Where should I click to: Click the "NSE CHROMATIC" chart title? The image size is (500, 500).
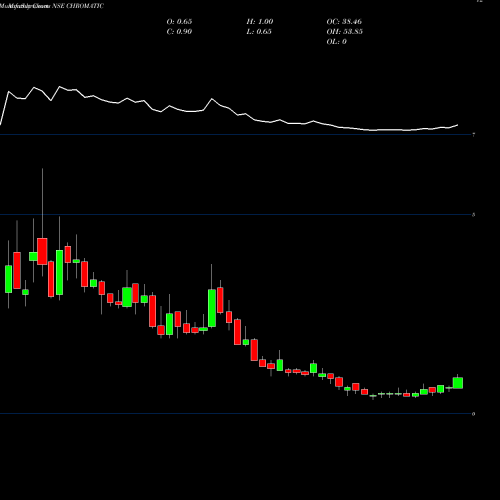78,6
